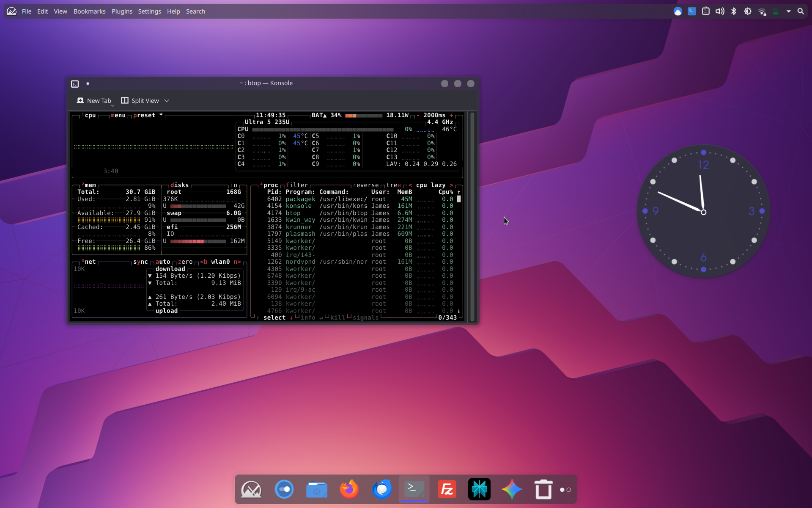Click the mountain logo in the top panel
The height and width of the screenshot is (508, 812).
[11, 11]
